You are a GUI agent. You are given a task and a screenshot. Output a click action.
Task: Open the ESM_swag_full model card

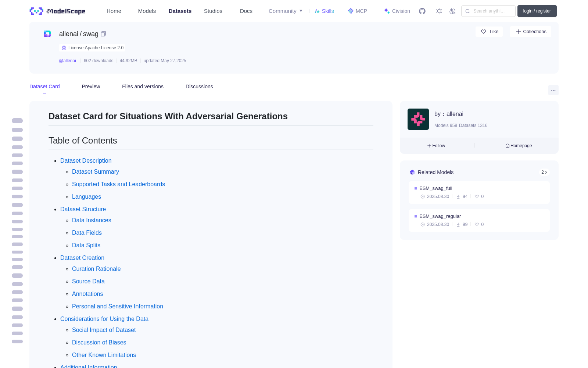[x=479, y=192]
